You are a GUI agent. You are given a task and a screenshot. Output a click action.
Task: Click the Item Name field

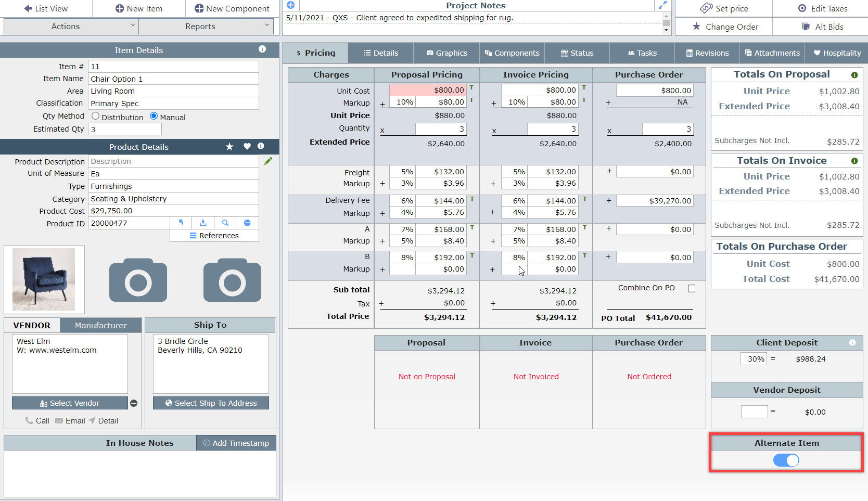pyautogui.click(x=173, y=79)
